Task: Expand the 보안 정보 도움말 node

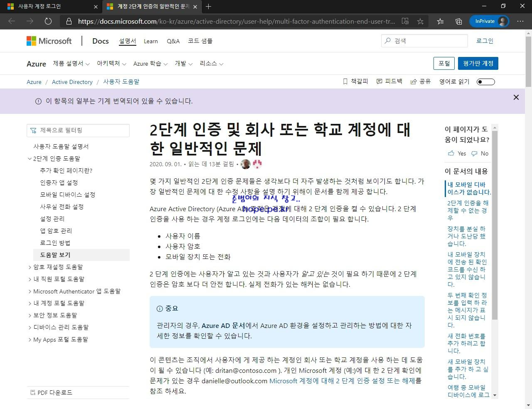Action: coord(30,315)
